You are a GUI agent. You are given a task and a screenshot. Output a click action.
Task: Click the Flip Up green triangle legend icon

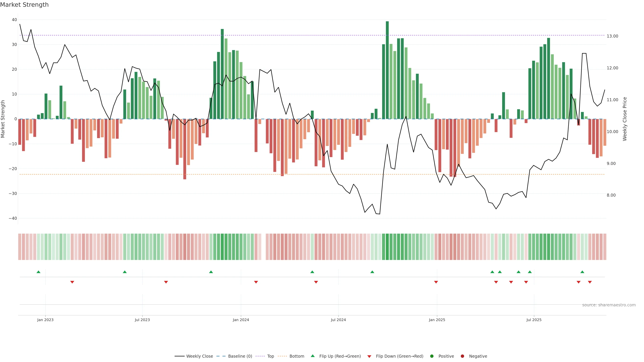pos(312,356)
